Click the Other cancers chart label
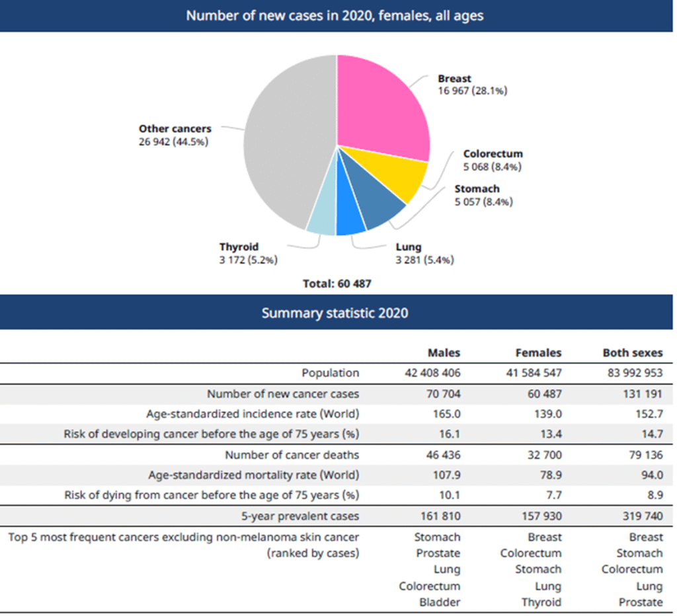 (x=175, y=129)
